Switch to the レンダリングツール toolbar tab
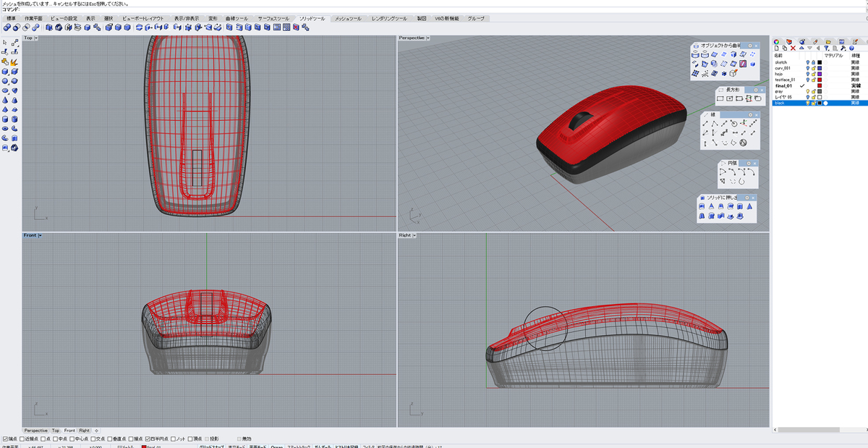 point(389,18)
